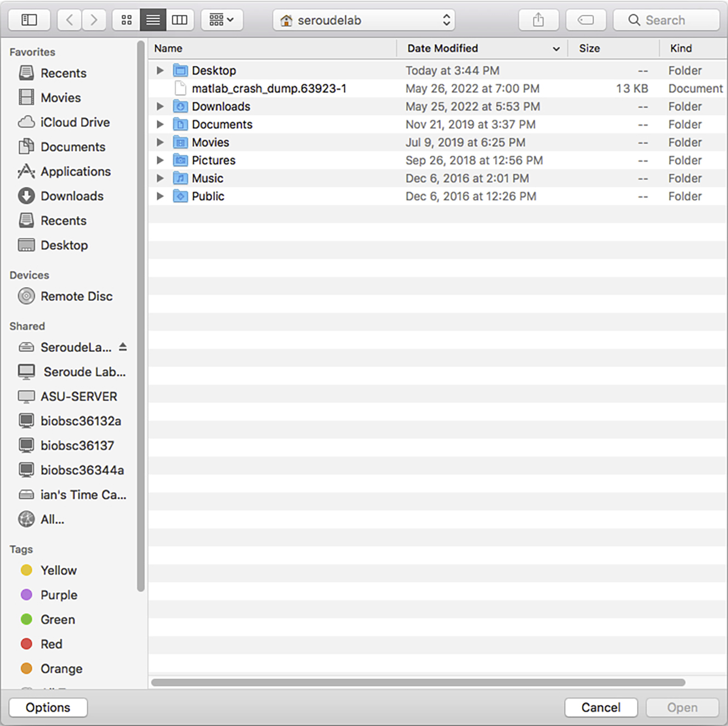Expand the Pictures folder disclosure triangle
This screenshot has height=726, width=728.
pos(160,161)
